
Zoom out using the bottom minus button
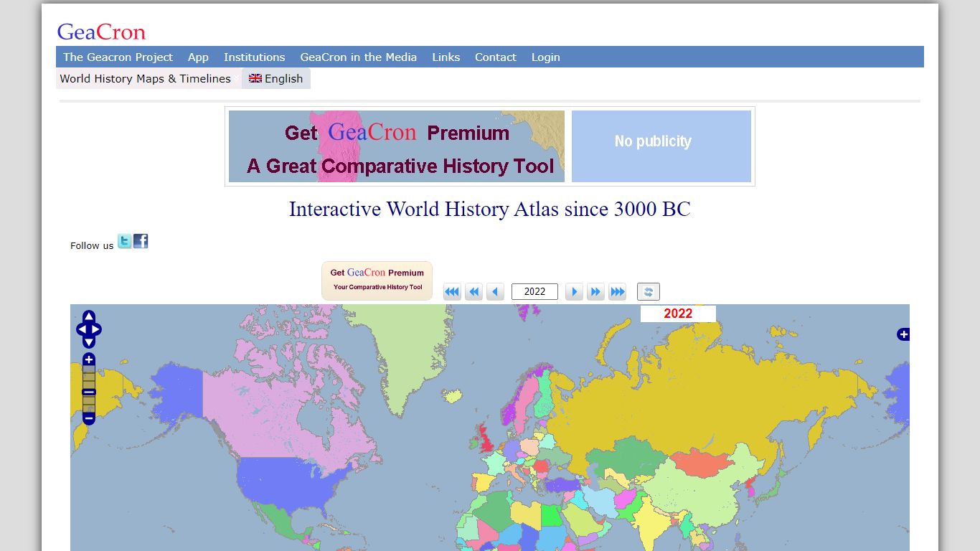[89, 418]
